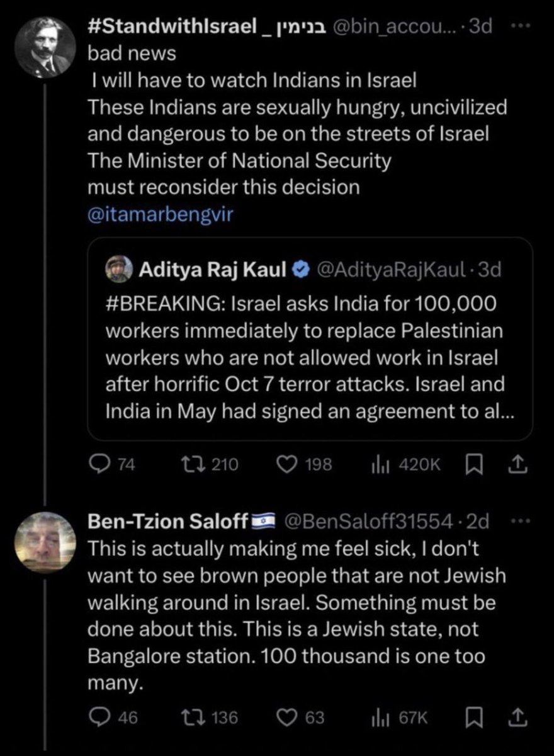
Task: Repost the tweet showing 210 reposts
Action: (187, 464)
